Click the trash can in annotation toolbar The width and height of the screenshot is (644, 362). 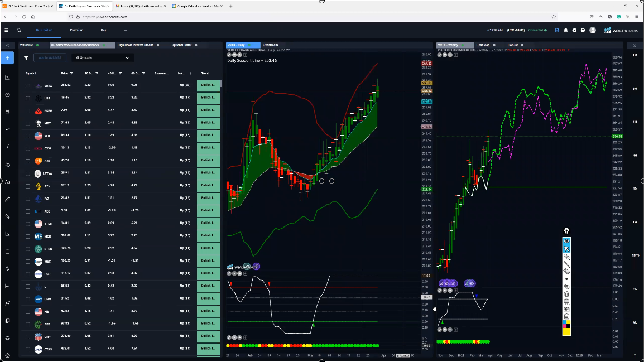566,294
